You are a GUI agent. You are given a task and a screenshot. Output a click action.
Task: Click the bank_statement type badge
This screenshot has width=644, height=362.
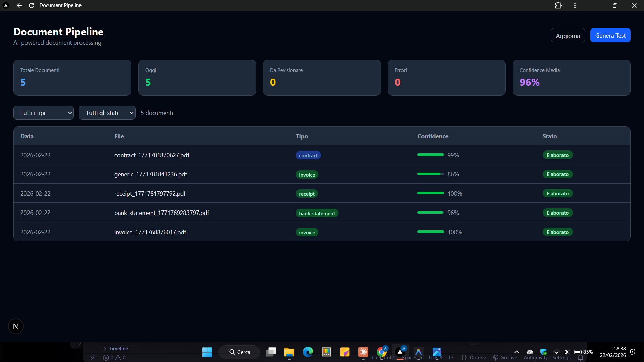317,214
